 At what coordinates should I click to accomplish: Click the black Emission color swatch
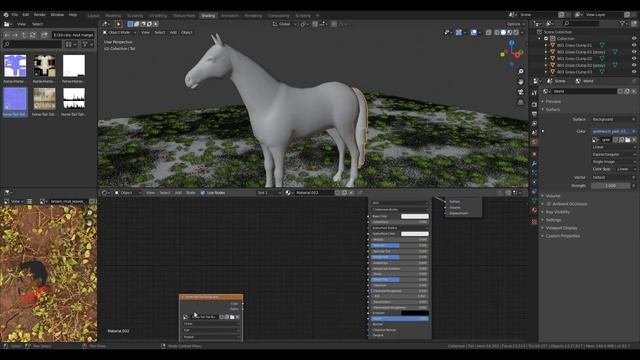click(x=415, y=313)
